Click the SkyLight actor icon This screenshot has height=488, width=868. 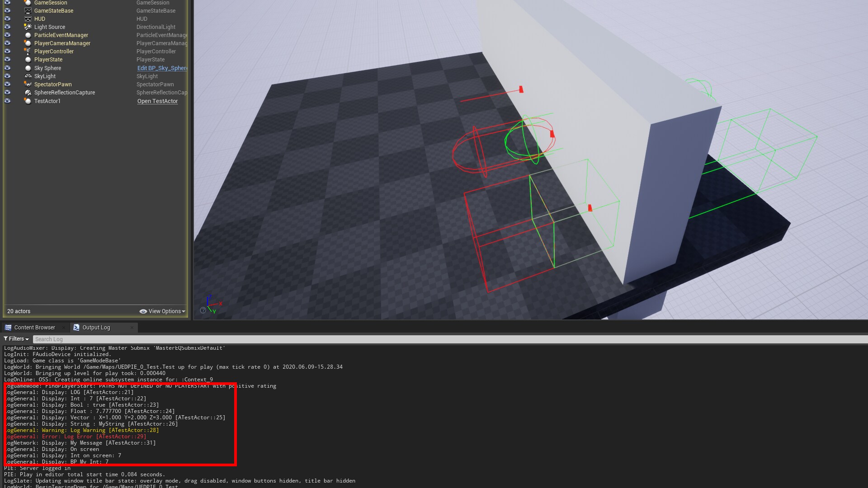coord(28,76)
